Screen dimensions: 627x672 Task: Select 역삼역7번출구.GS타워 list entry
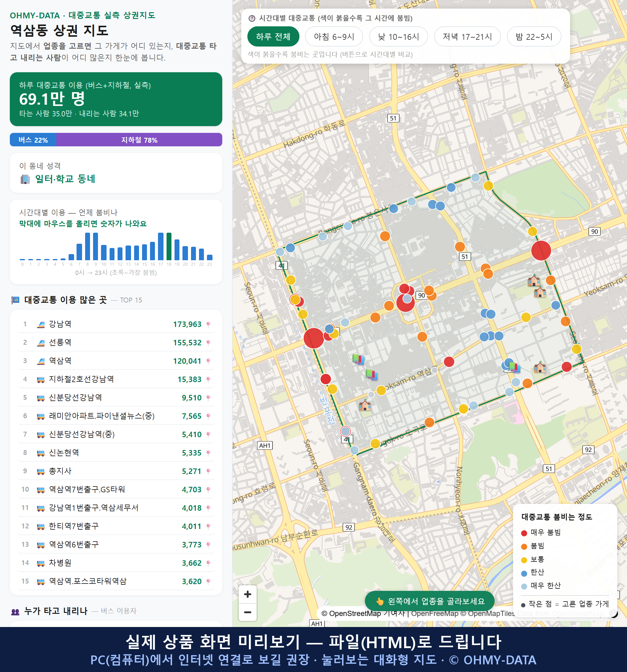click(x=116, y=490)
